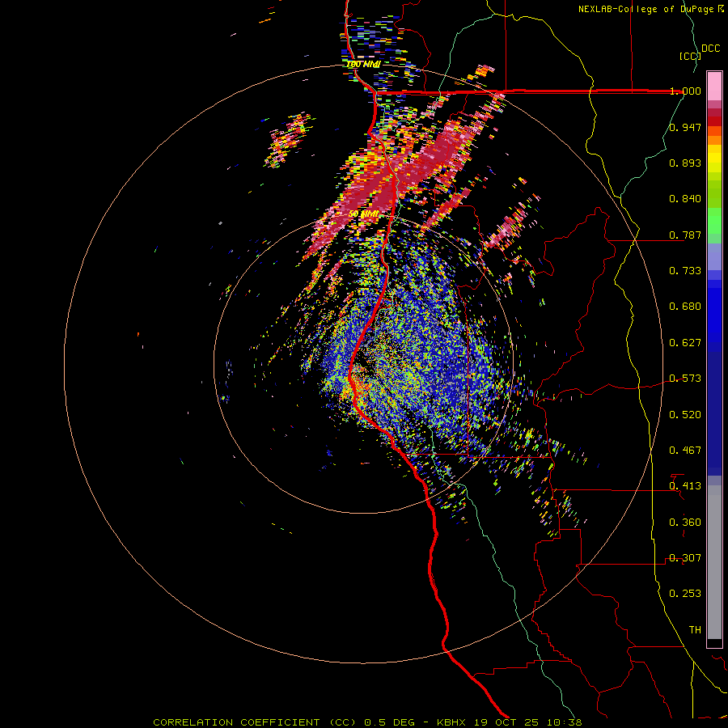Select the 0.947 scale value

click(x=685, y=127)
